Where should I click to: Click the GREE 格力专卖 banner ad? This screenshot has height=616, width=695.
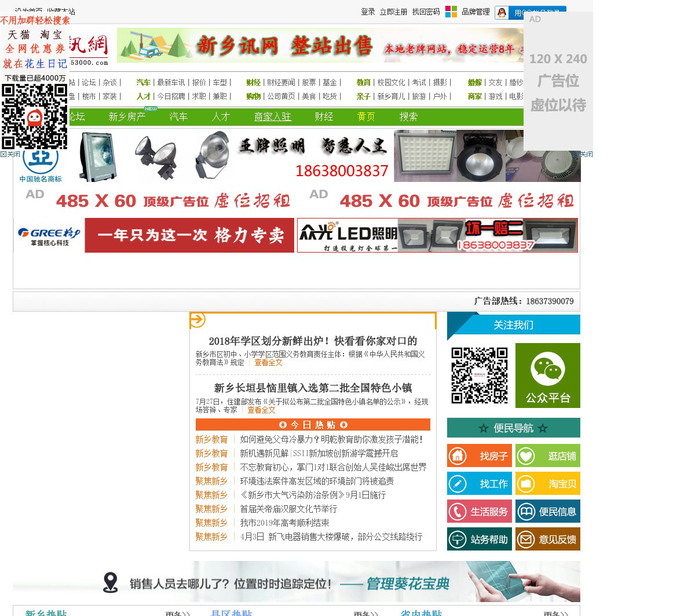(x=153, y=235)
